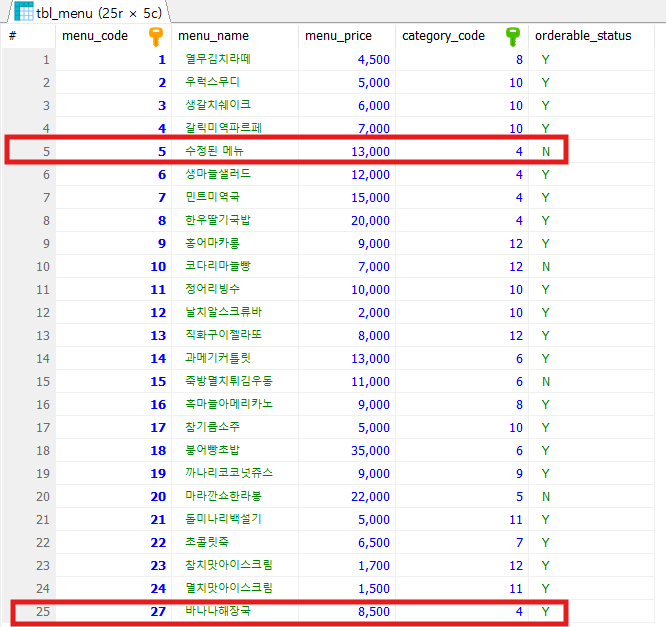Sort by menu_code column header
The width and height of the screenshot is (666, 627).
[x=113, y=36]
